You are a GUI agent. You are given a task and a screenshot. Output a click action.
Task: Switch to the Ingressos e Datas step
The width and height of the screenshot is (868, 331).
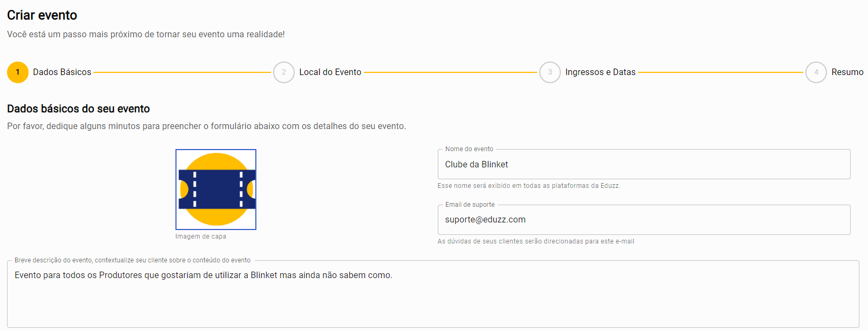600,72
